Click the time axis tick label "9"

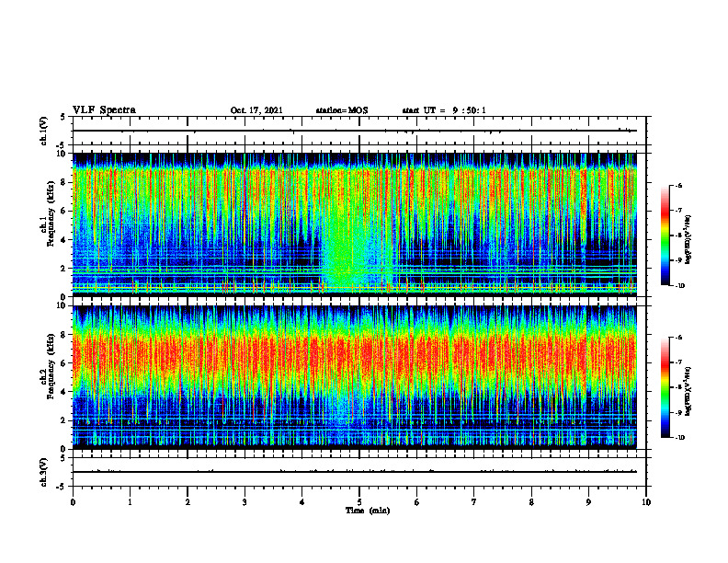(588, 502)
